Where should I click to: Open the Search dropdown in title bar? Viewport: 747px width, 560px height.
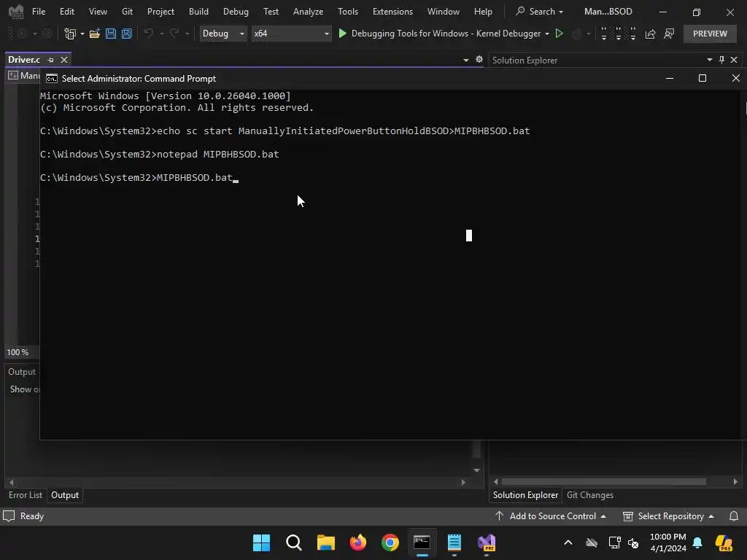click(540, 12)
